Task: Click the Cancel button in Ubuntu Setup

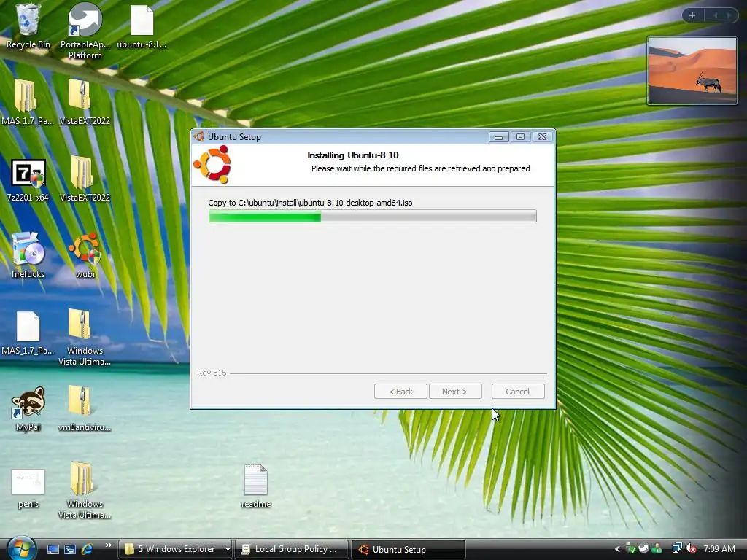Action: click(x=518, y=392)
